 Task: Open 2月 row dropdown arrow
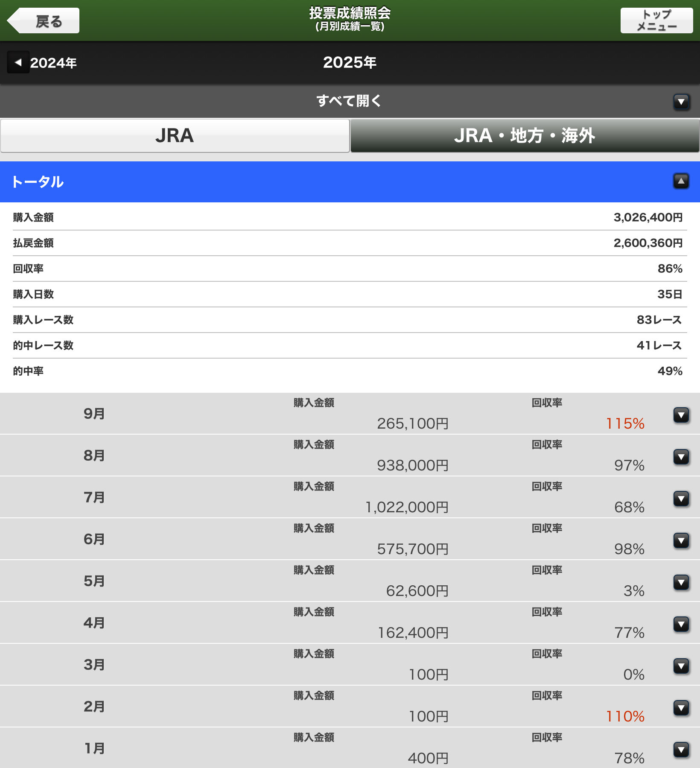click(x=681, y=707)
